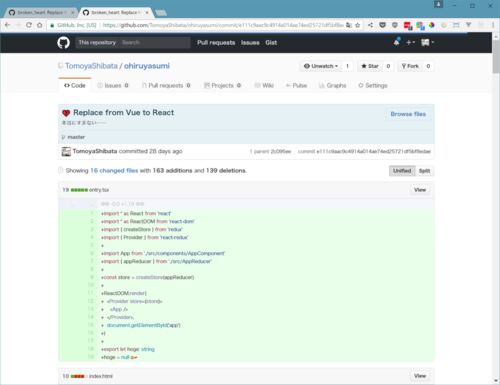Click View button for index.html

click(420, 376)
